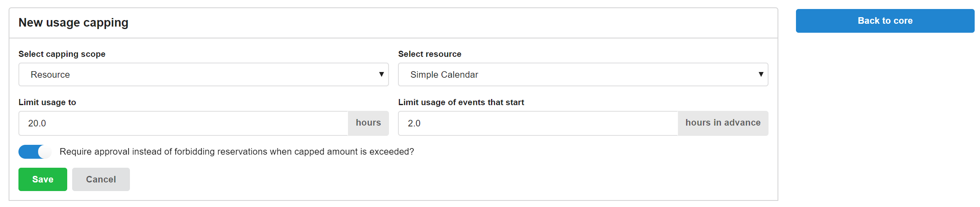Click 'Limit usage of events that start' label
The image size is (980, 207).
(461, 102)
